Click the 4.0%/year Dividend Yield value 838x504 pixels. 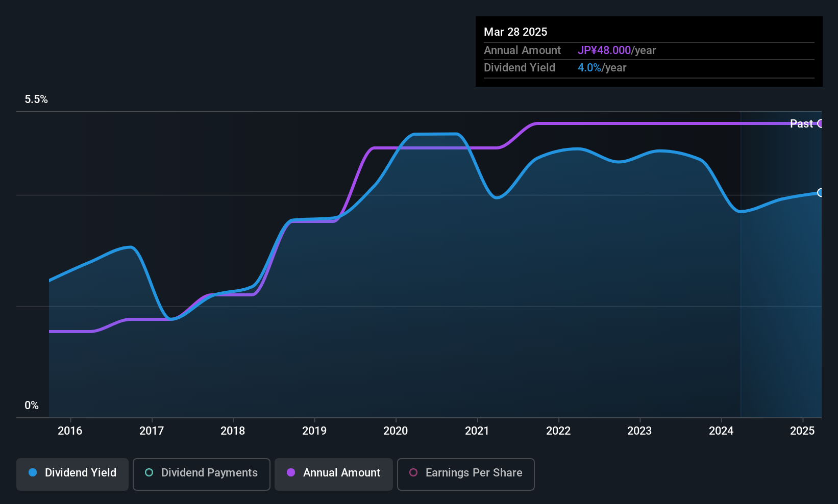[x=602, y=68]
